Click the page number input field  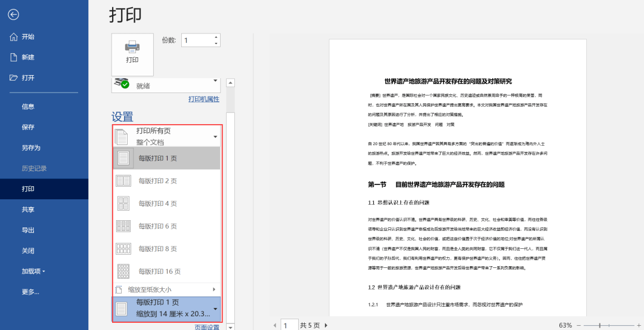tap(289, 325)
